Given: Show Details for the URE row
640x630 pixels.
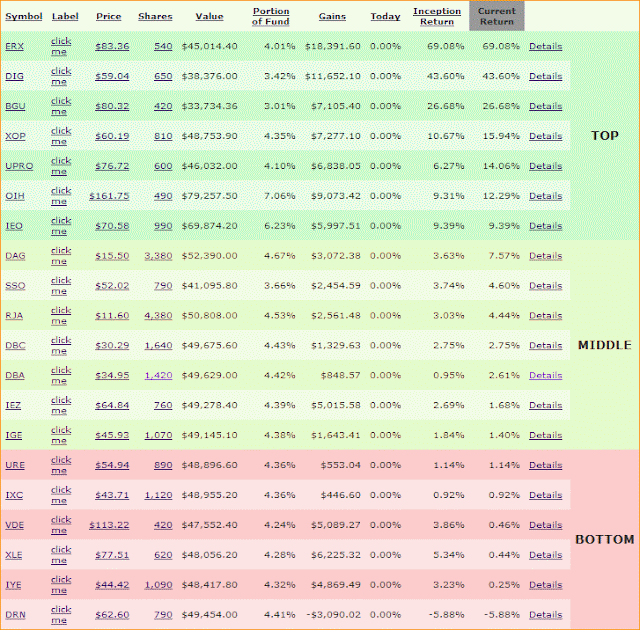Looking at the screenshot, I should click(x=545, y=465).
